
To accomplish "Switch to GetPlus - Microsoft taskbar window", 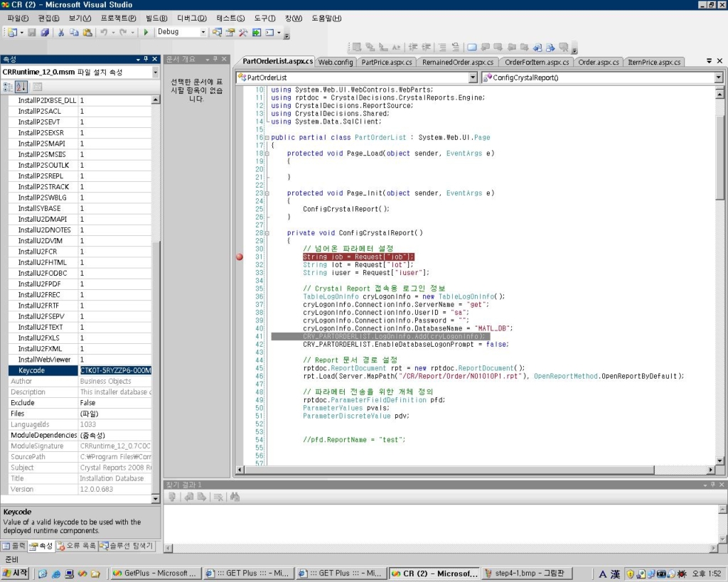I will (x=155, y=573).
